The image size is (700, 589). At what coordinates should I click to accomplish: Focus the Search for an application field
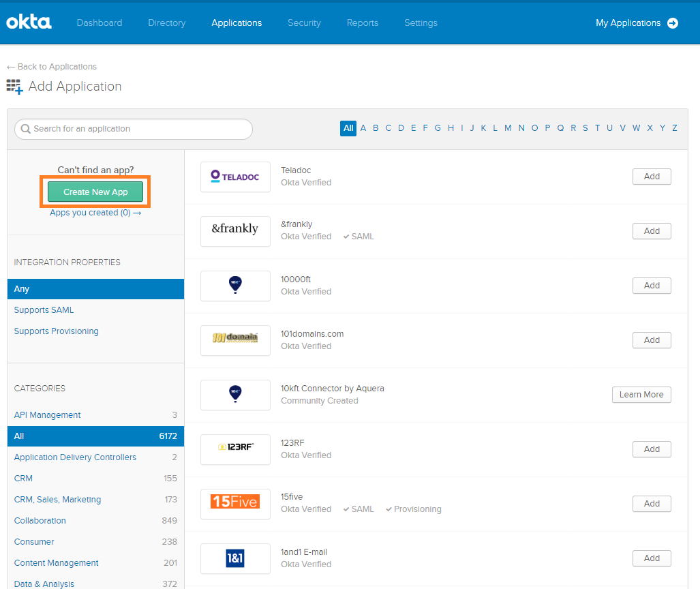pyautogui.click(x=134, y=129)
